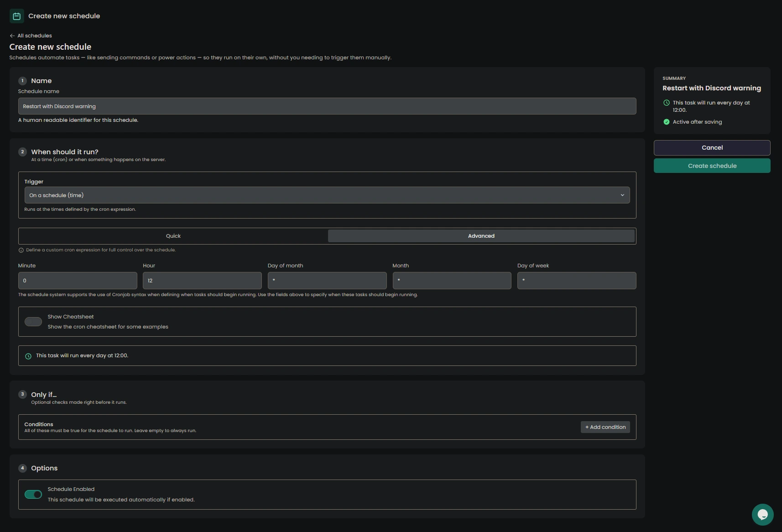Add a new condition

pyautogui.click(x=605, y=427)
